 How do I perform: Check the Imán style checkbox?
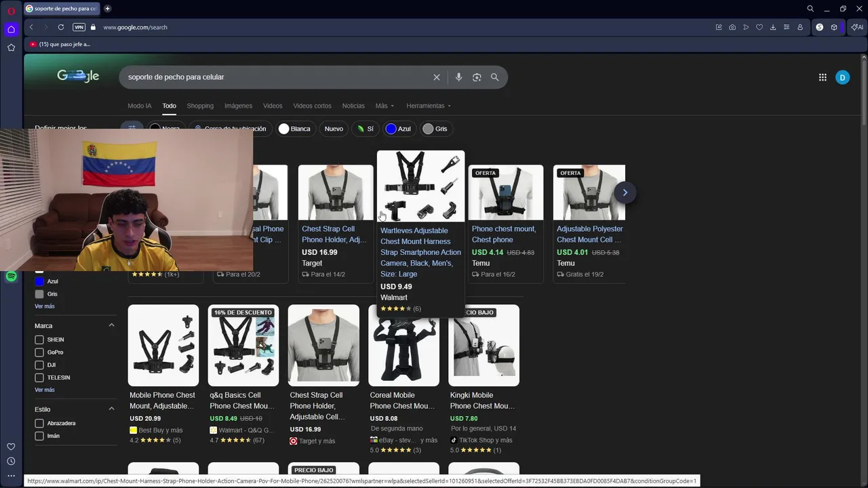[x=39, y=436]
